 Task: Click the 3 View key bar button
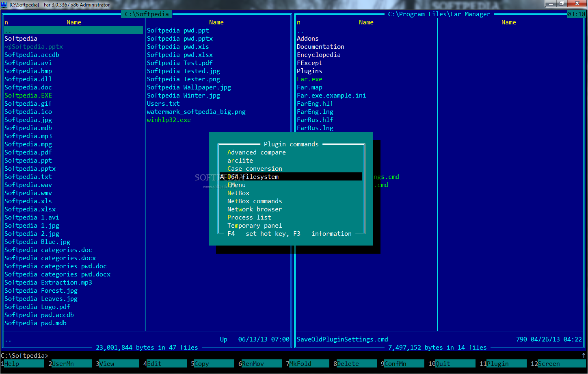(117, 364)
